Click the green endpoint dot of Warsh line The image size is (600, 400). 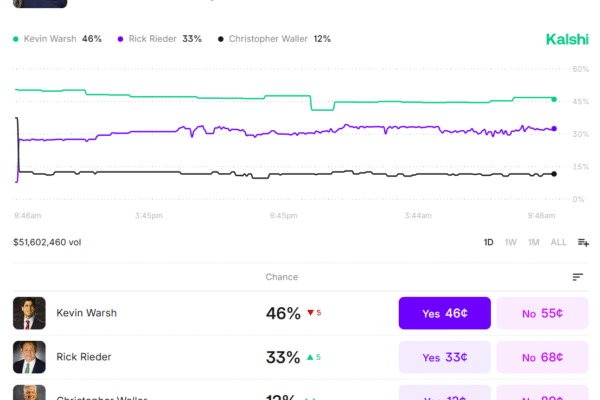[x=554, y=99]
